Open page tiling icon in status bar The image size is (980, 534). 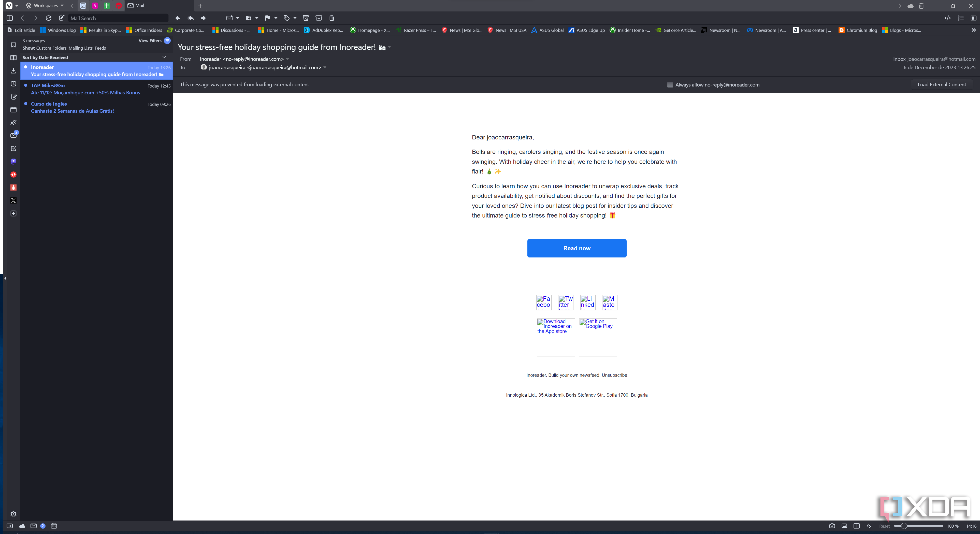coord(856,526)
